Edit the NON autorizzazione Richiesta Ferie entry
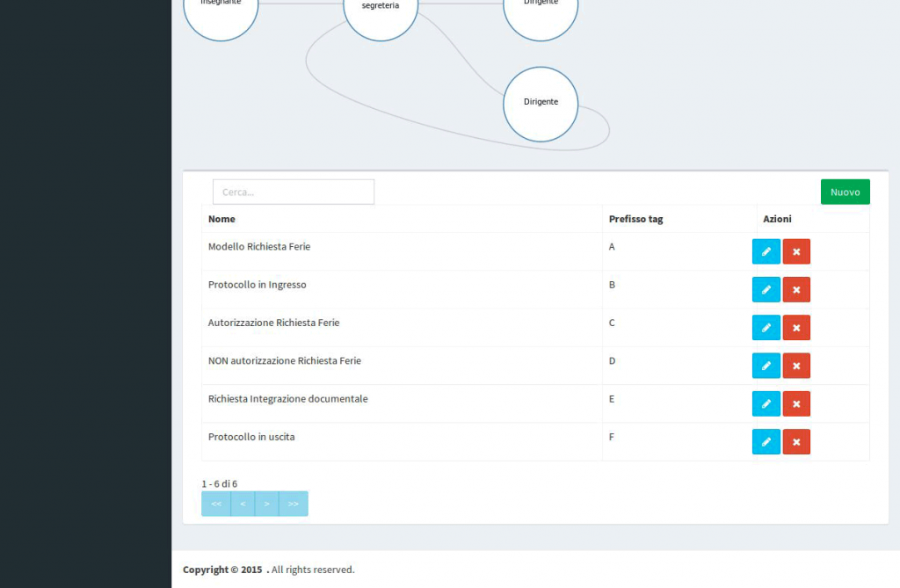The height and width of the screenshot is (588, 900). click(766, 365)
